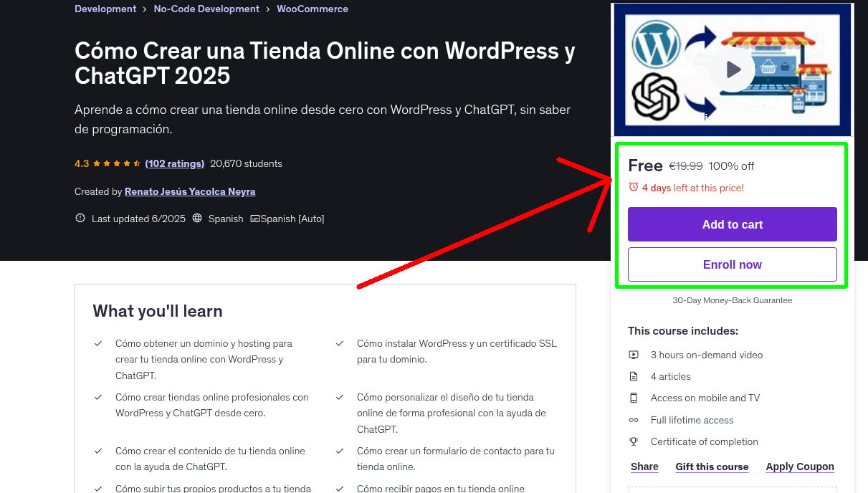Viewport: 868px width, 493px height.
Task: Click Last updated 6/2025 text
Action: (139, 219)
